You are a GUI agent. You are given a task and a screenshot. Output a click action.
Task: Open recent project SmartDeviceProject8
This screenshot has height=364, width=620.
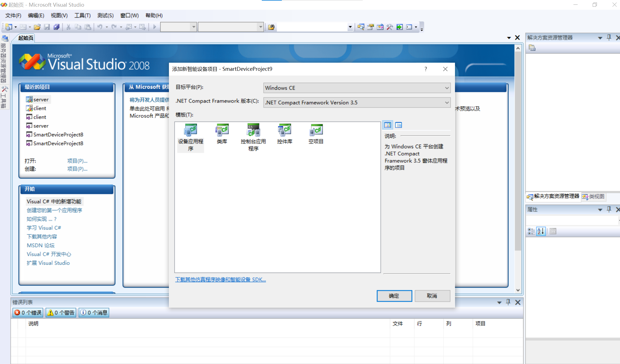pos(58,134)
